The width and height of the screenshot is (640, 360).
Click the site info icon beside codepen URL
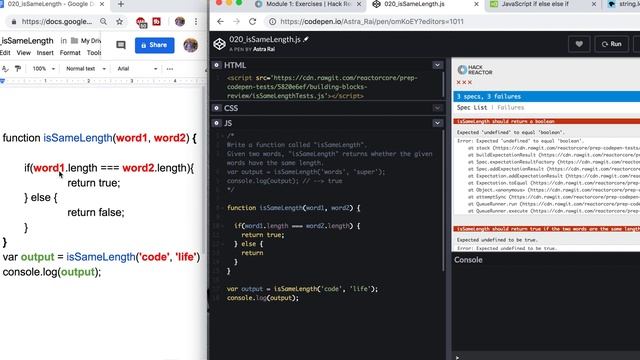(x=272, y=22)
